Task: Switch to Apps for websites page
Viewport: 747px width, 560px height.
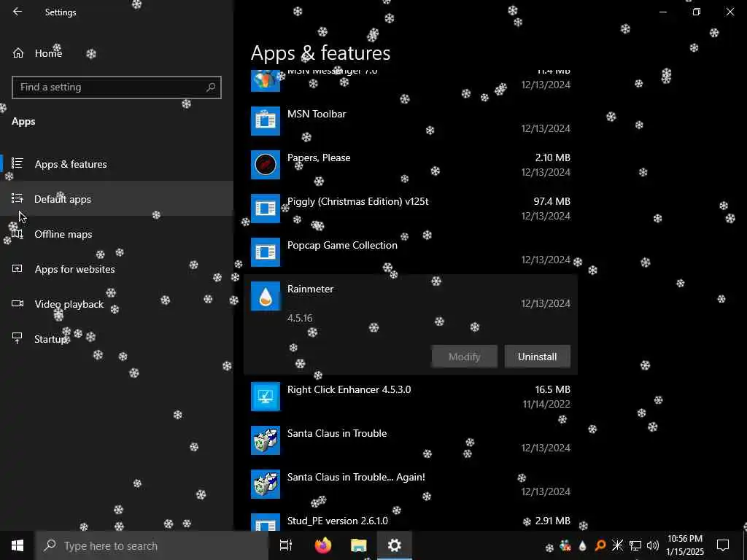Action: point(117,268)
